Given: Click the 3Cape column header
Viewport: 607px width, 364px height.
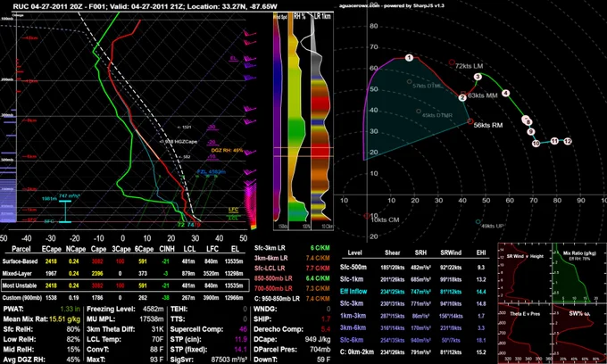Looking at the screenshot, I should click(121, 249).
